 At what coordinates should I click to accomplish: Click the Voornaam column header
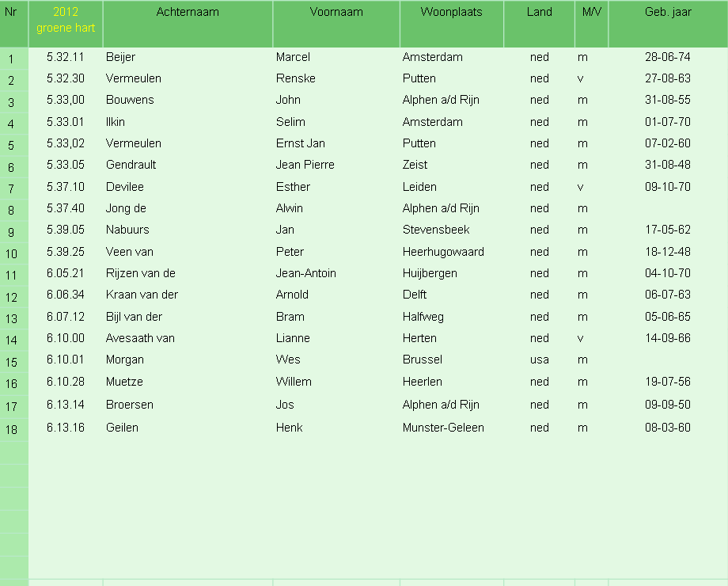coord(336,24)
